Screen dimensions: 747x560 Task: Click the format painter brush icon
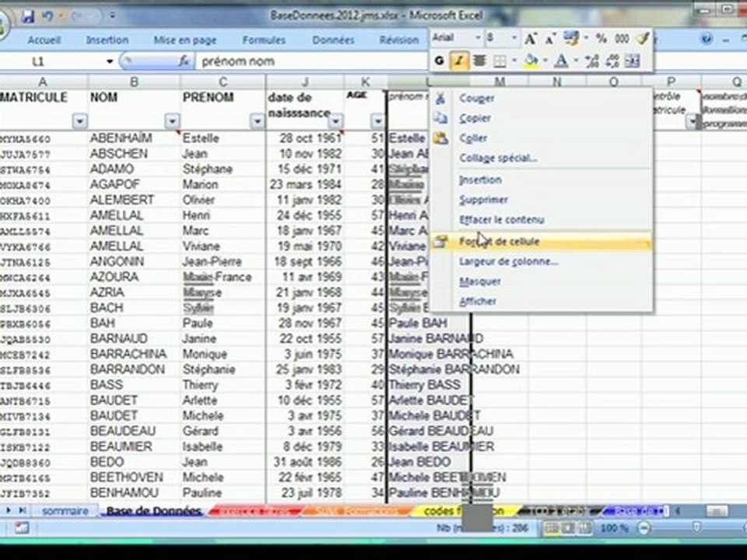tap(643, 38)
